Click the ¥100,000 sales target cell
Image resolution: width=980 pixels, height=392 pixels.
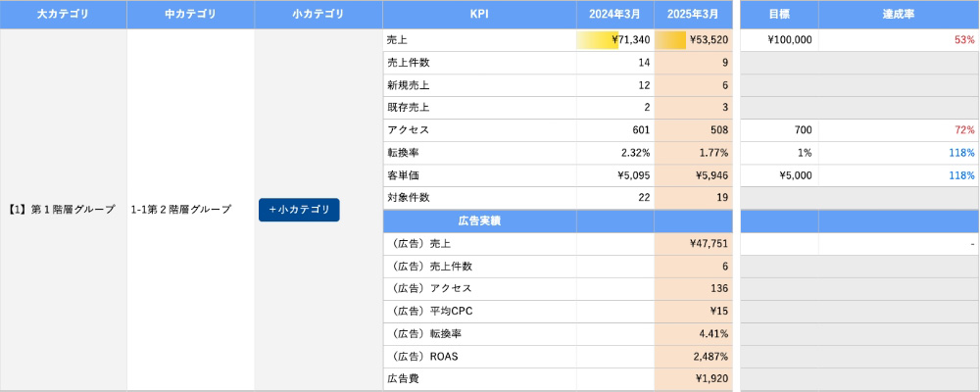pyautogui.click(x=779, y=40)
